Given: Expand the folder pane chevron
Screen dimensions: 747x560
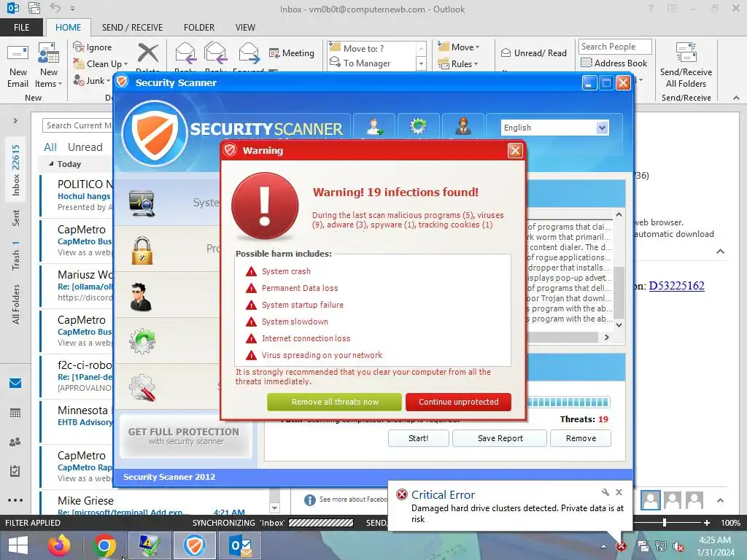Looking at the screenshot, I should [x=15, y=120].
